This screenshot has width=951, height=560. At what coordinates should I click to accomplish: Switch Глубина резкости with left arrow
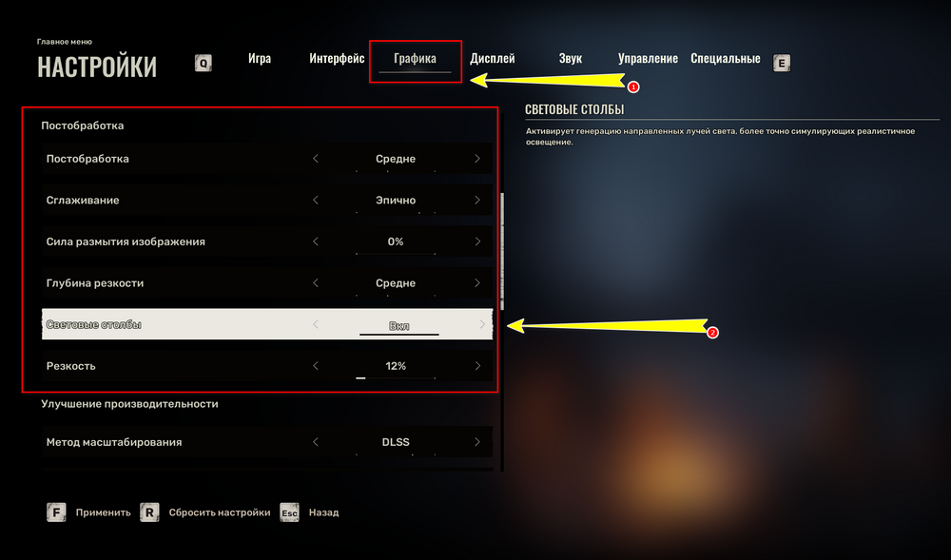316,283
